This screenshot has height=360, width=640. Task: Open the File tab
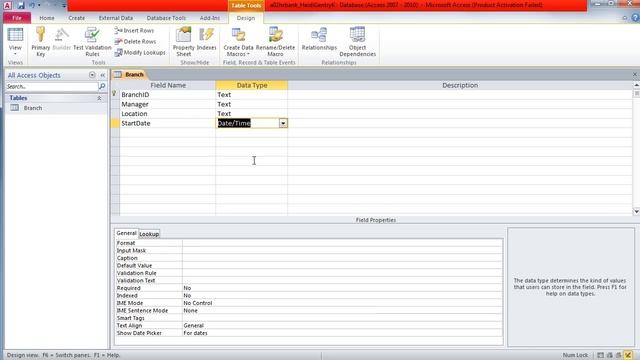click(x=17, y=18)
